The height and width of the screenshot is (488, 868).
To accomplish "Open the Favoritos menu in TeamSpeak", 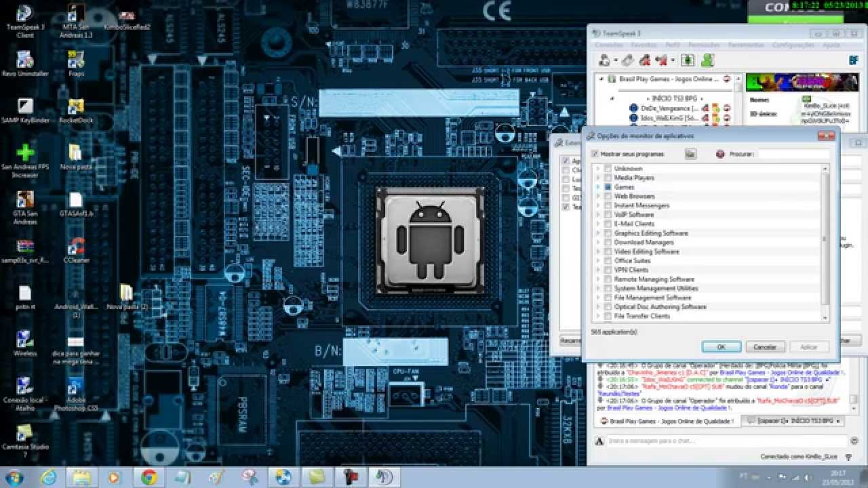I will point(644,45).
